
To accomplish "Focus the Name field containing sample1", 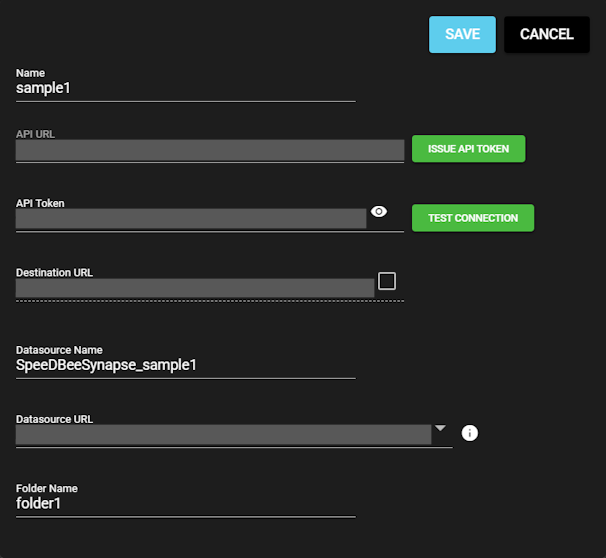I will coord(185,88).
